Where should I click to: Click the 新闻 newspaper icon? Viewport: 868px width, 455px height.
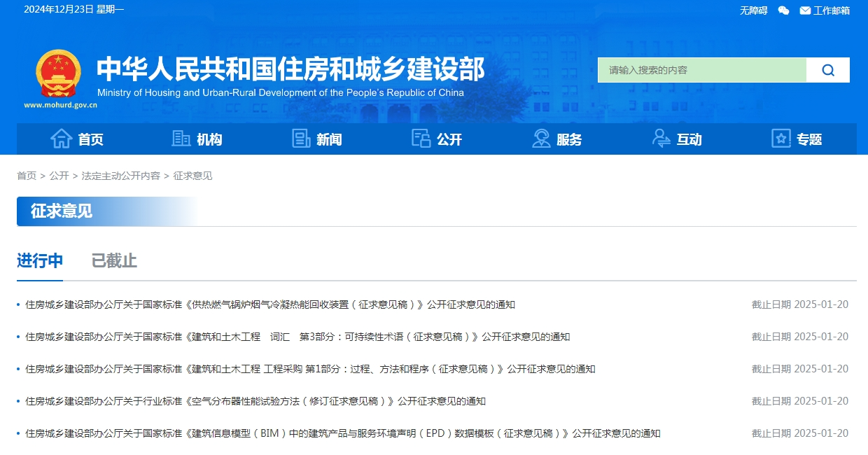point(301,139)
